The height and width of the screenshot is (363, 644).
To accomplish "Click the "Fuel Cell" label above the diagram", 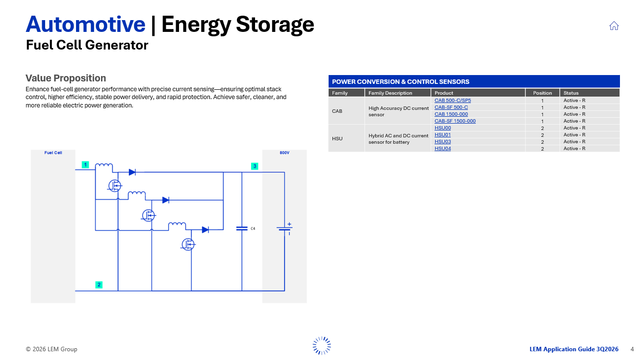I will pyautogui.click(x=53, y=153).
